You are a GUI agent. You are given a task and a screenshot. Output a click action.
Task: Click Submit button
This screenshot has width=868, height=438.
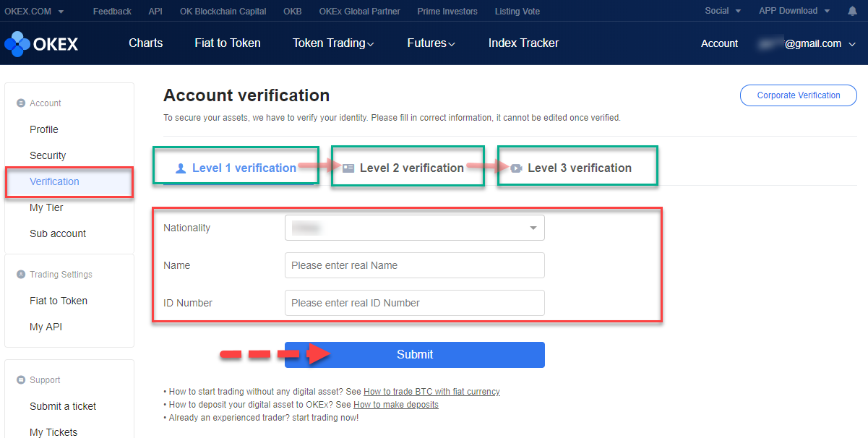click(415, 355)
